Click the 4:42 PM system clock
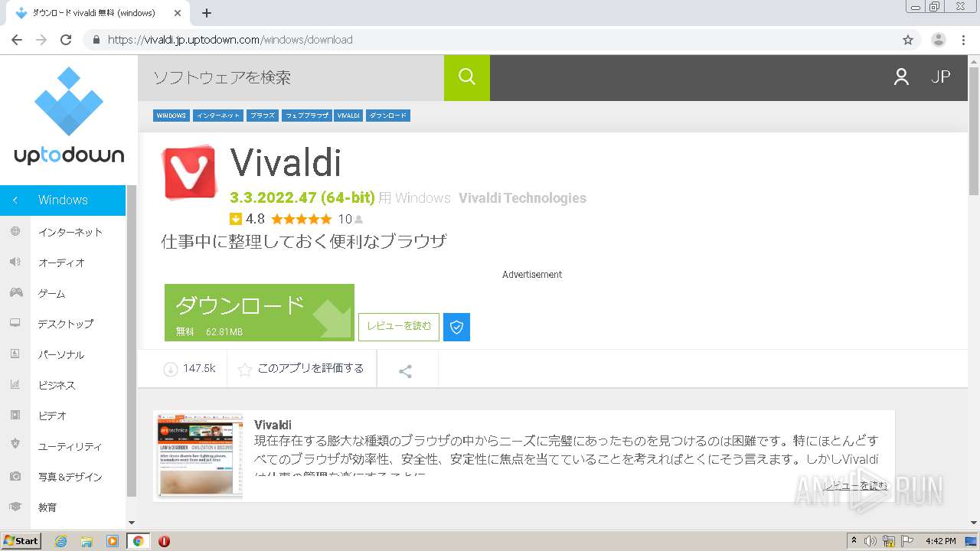This screenshot has height=551, width=980. [x=941, y=541]
